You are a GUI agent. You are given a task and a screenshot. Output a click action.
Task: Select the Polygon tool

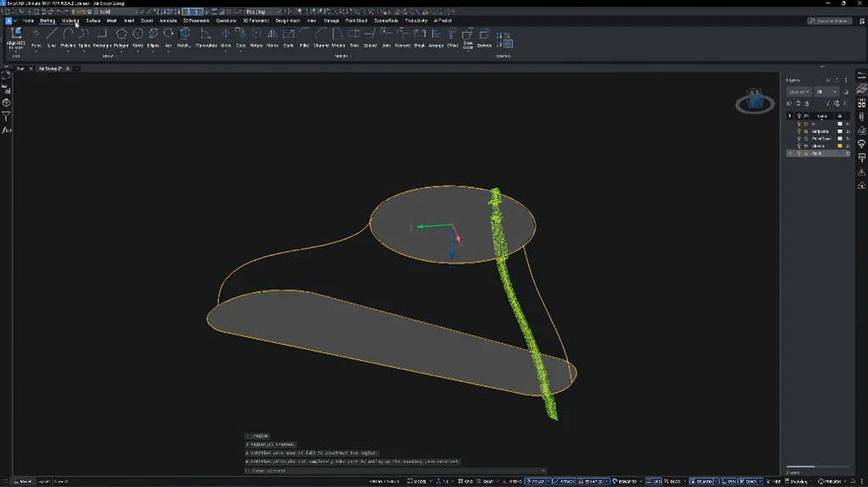121,37
